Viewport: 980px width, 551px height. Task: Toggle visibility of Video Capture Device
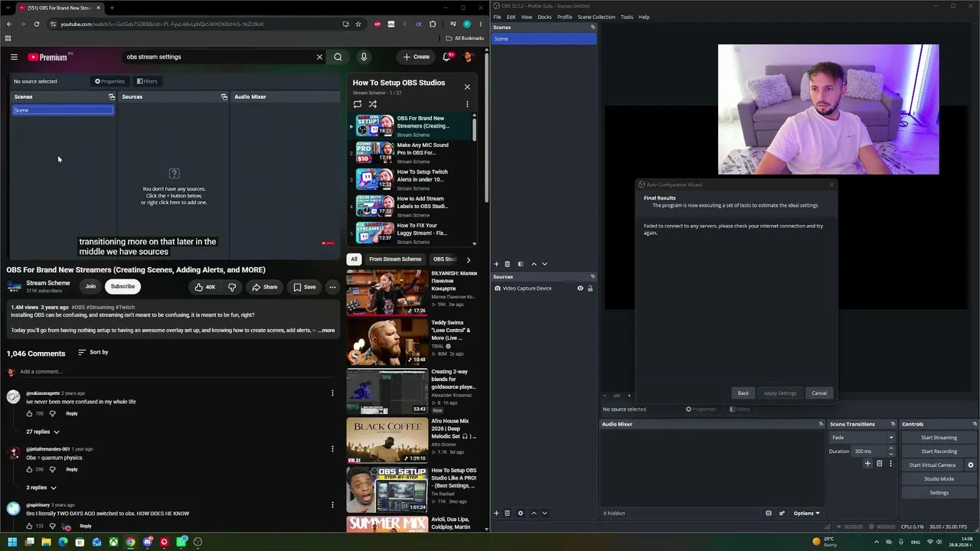pos(580,289)
